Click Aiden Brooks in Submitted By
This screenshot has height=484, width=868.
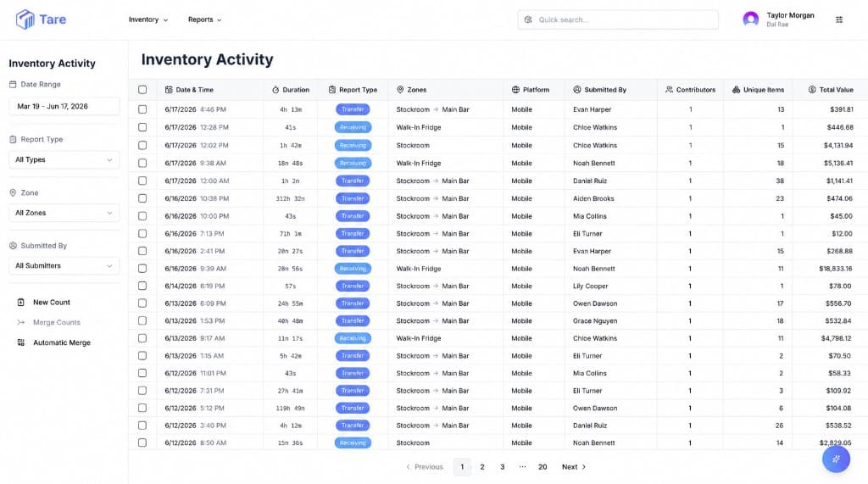[593, 198]
